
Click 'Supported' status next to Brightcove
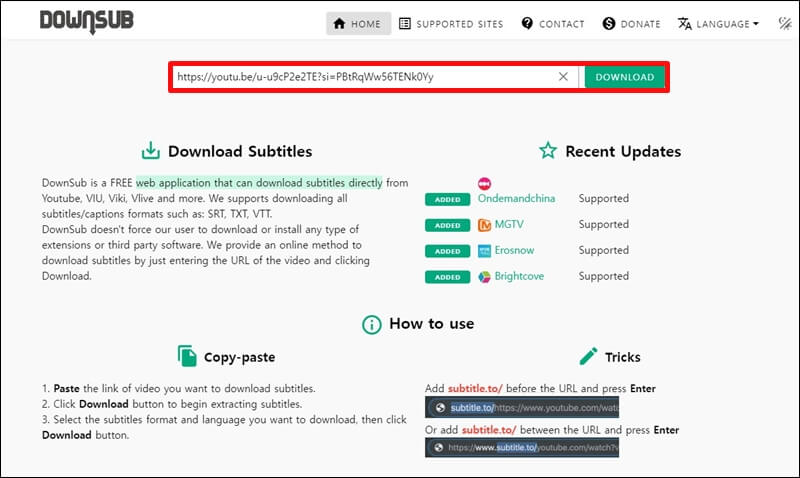tap(604, 276)
